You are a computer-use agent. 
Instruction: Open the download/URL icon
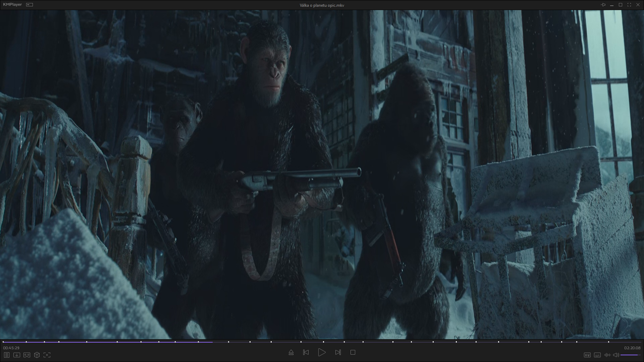[x=17, y=355]
